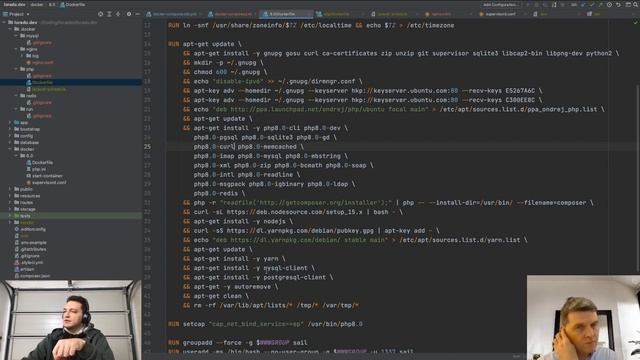Viewport: 640px width, 360px height.
Task: Expand the bootstrap folder
Action: point(10,129)
